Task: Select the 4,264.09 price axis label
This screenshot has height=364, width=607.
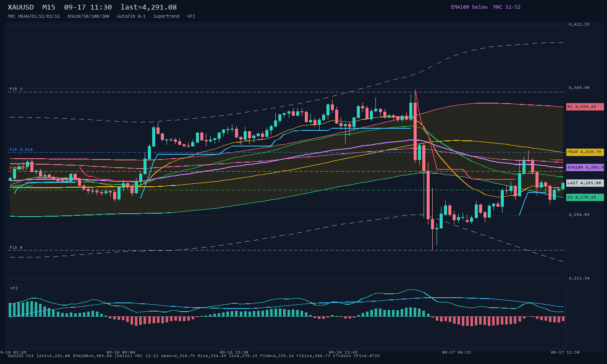Action: coord(579,214)
